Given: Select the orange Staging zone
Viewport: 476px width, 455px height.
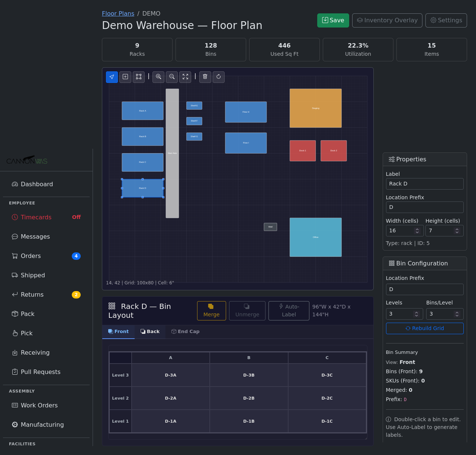Looking at the screenshot, I should click(315, 108).
